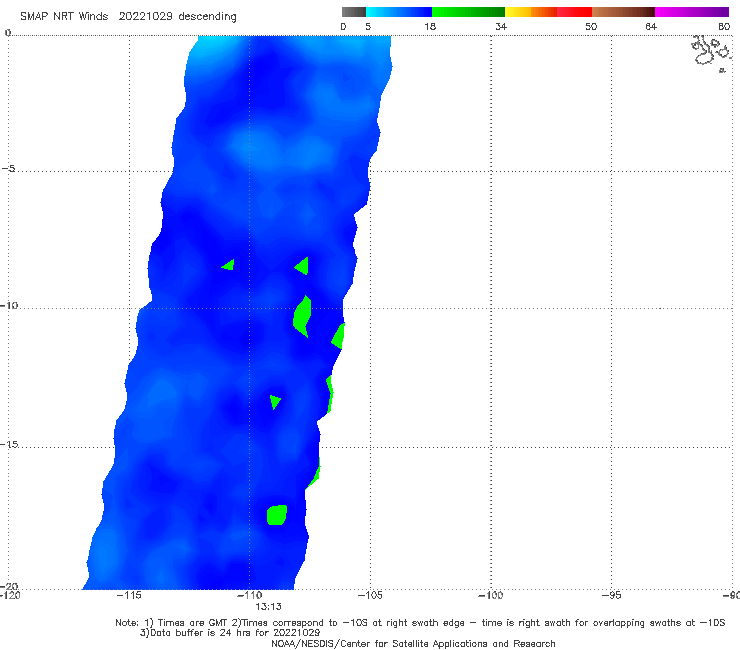Click the brown segment of the color bar

623,12
